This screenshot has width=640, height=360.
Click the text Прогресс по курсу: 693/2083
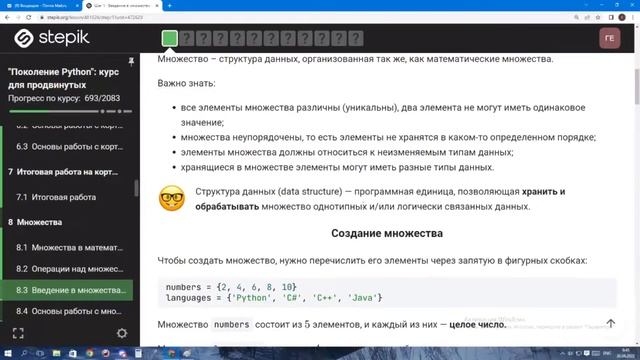coord(64,98)
